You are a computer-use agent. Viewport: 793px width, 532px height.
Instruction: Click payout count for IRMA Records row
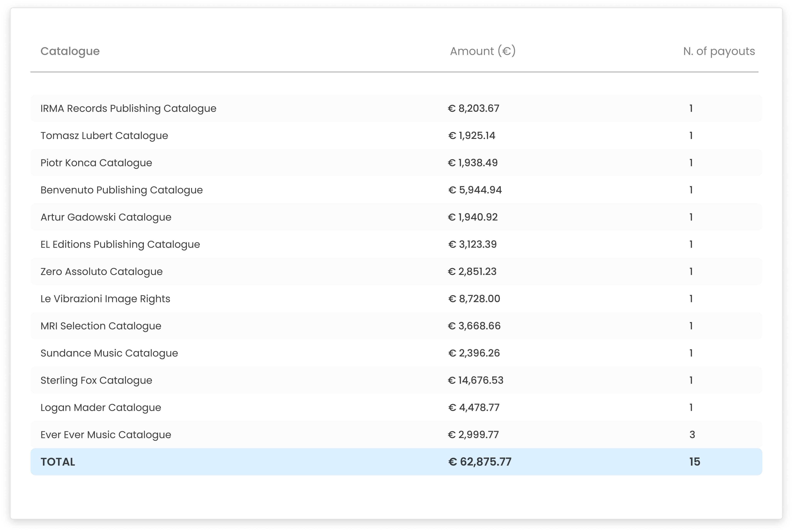click(x=691, y=108)
